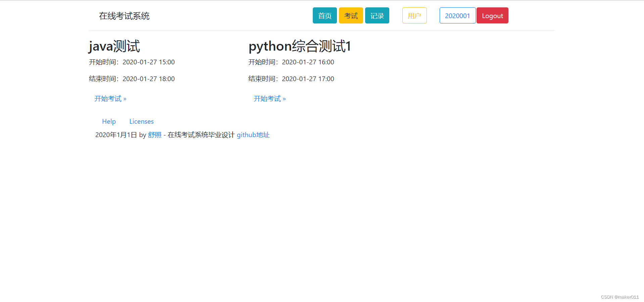The image size is (644, 302).
Task: Switch to the 考试 section
Action: (x=351, y=15)
